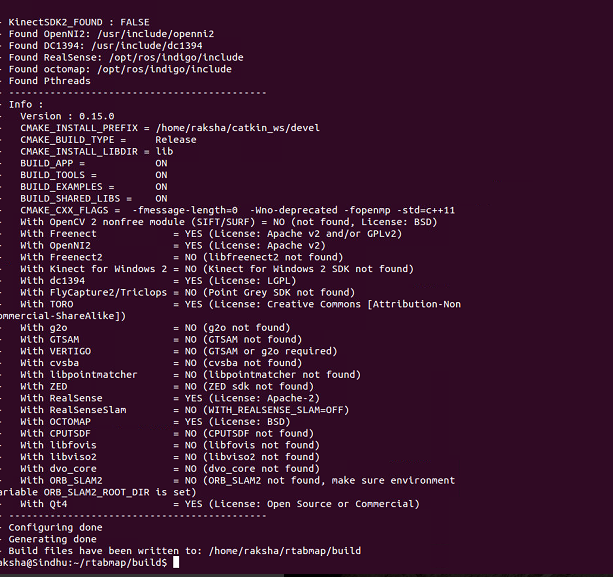
Task: Click the CMAKE_BUILD_TYPE Release value
Action: [x=182, y=140]
